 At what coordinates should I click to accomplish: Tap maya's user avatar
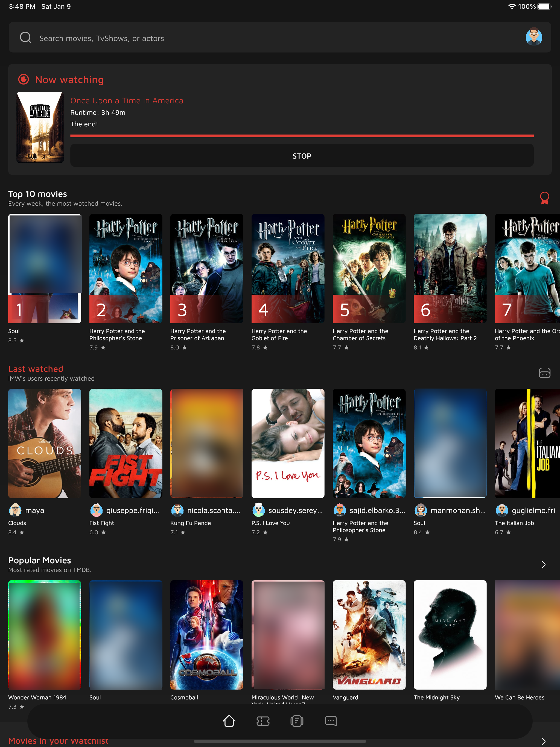click(x=15, y=510)
